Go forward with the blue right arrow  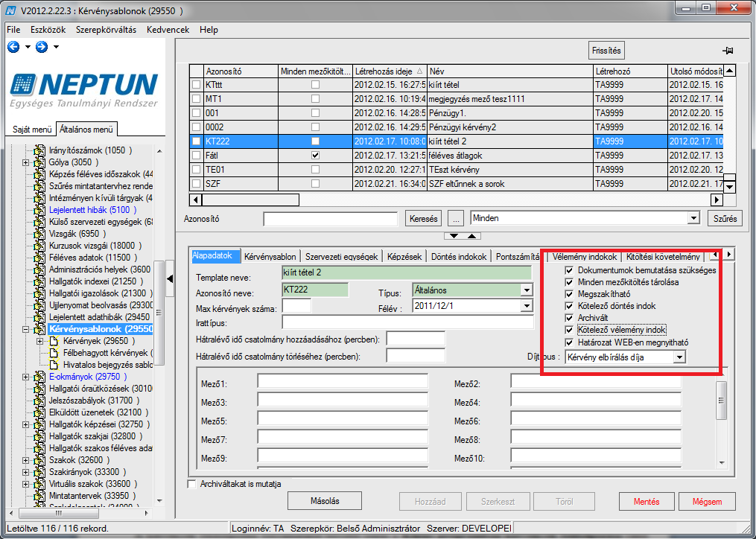point(42,47)
